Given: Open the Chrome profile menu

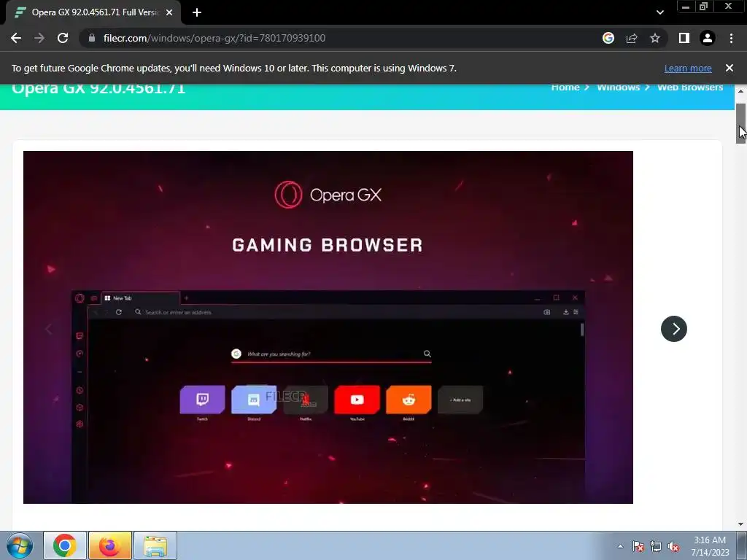Looking at the screenshot, I should coord(708,38).
